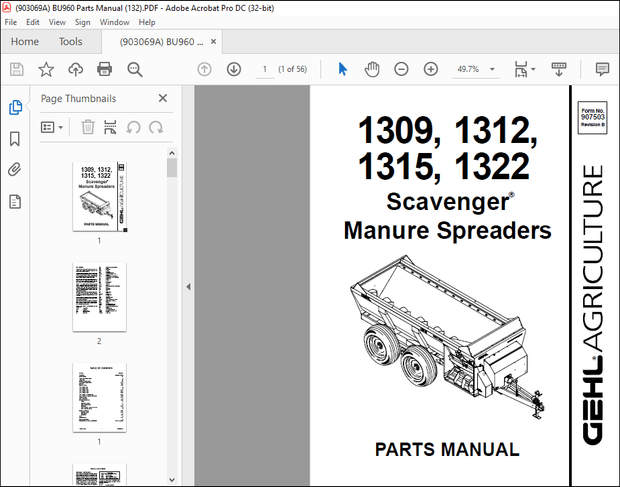Toggle the Page Thumbnails sidebar icon
620x487 pixels.
click(x=15, y=107)
